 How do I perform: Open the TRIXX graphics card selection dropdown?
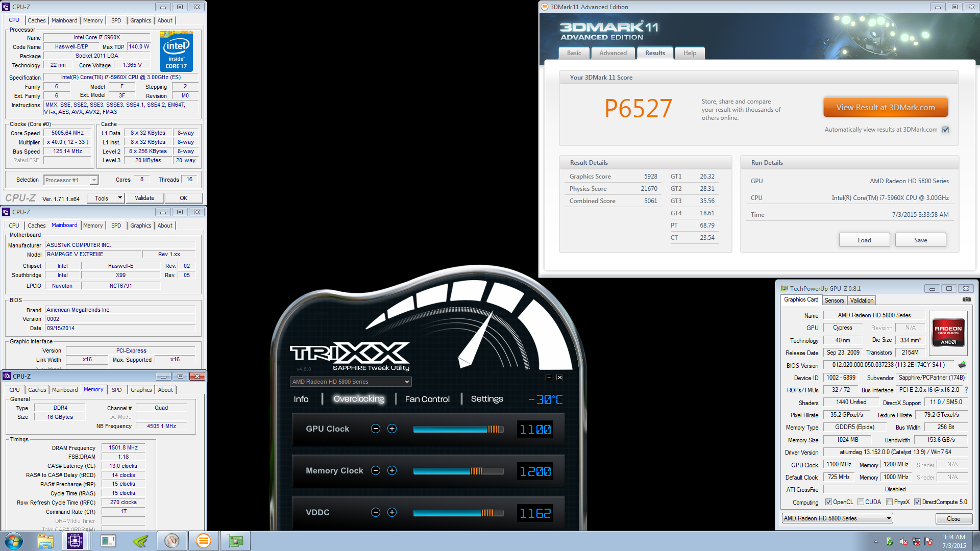(x=351, y=382)
